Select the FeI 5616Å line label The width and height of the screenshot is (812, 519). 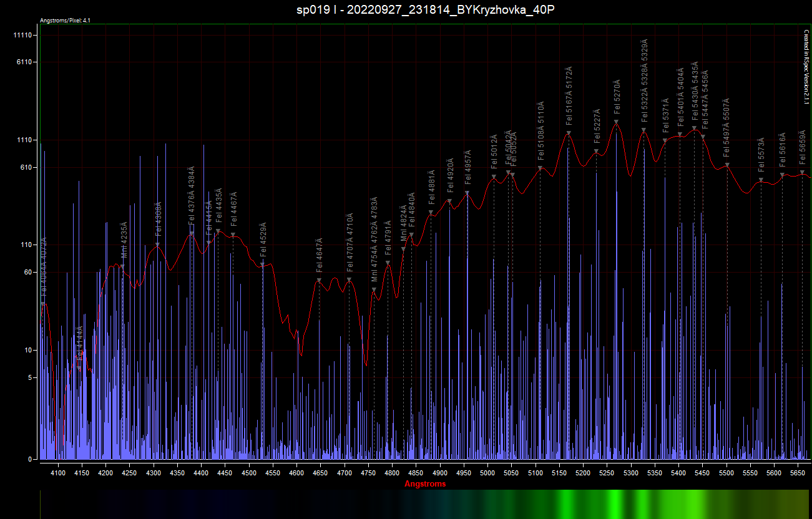[783, 150]
